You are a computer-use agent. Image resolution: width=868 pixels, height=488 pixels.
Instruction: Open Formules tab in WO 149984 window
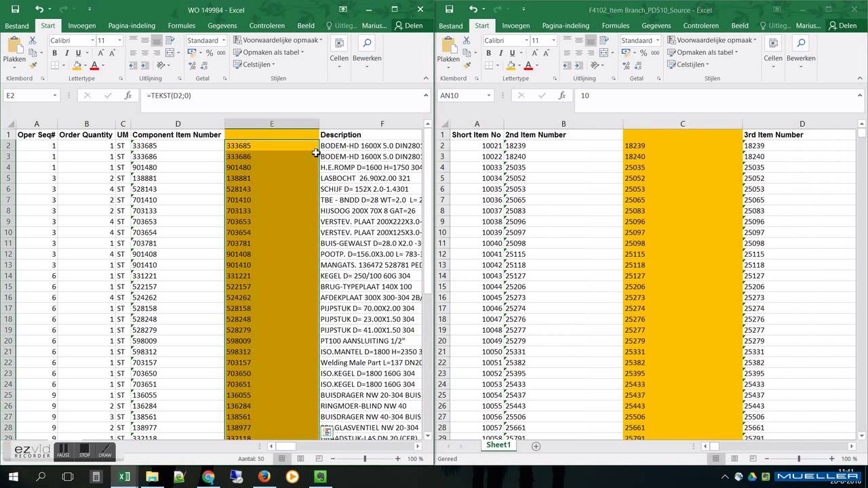pos(181,26)
